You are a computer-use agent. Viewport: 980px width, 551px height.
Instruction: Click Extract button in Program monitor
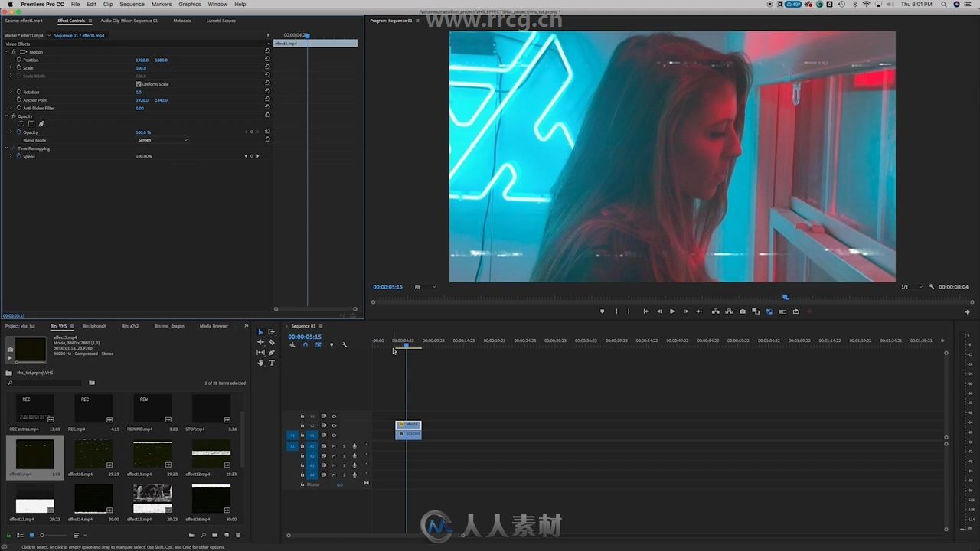click(x=728, y=311)
